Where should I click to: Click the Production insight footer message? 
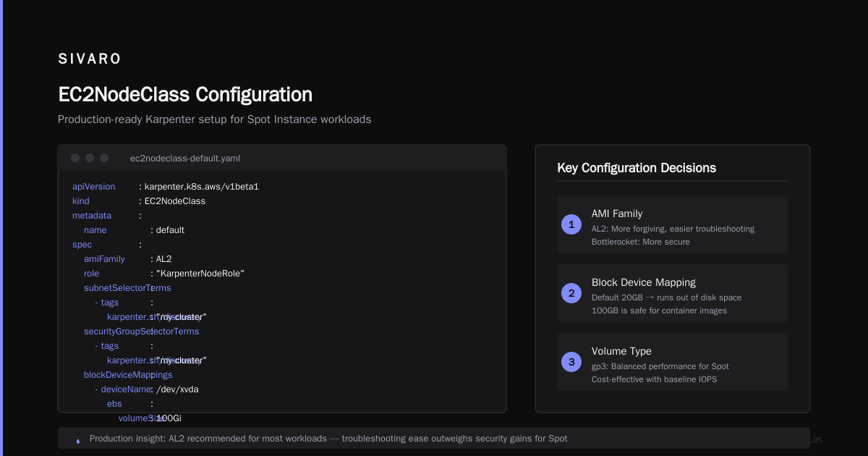tap(328, 439)
